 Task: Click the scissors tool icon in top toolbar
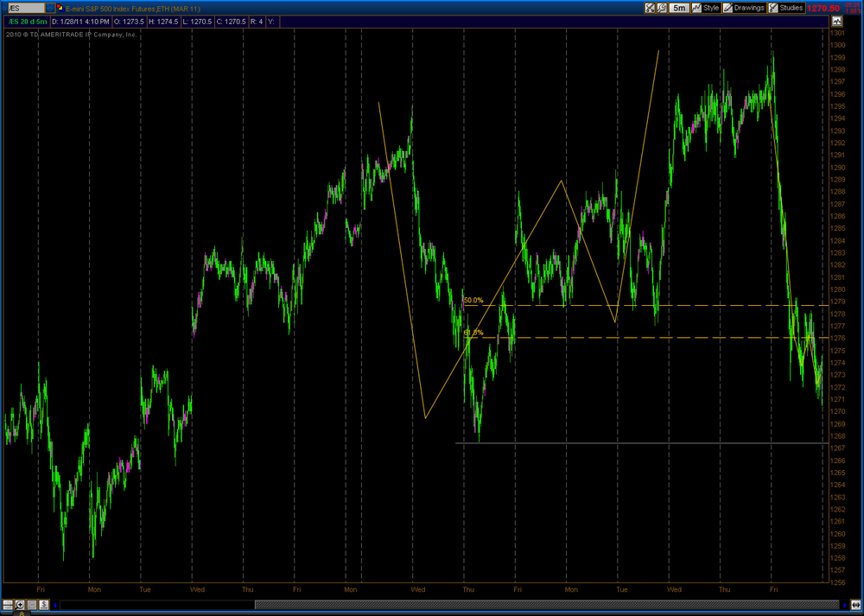(651, 8)
